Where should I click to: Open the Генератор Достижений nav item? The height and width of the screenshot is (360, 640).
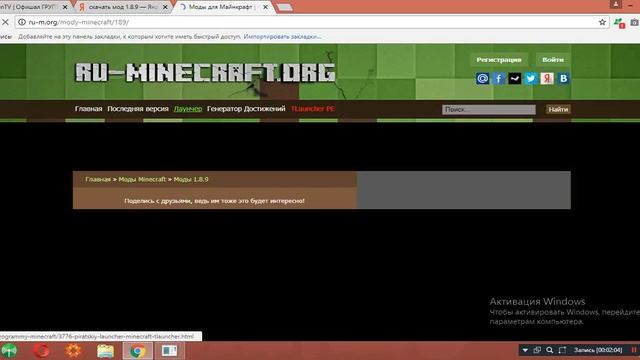point(246,109)
